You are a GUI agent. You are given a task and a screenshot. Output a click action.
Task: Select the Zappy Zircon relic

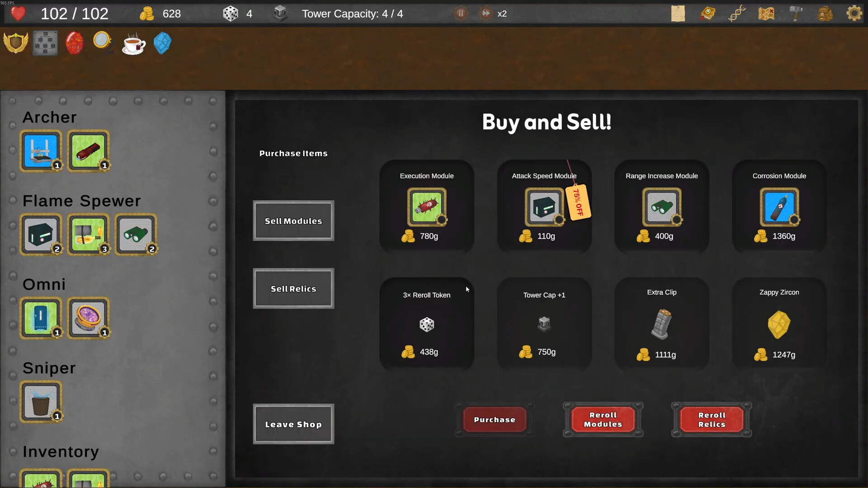779,324
